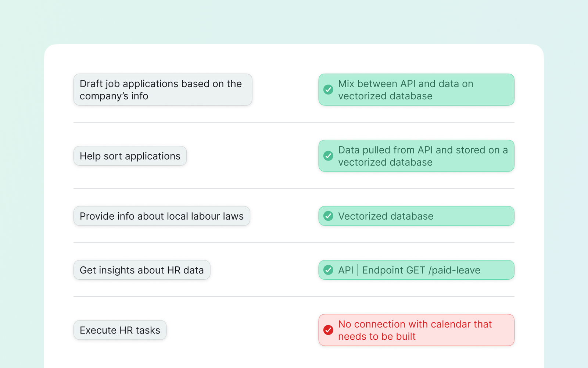Select the 'Help sort applications' task chip
The width and height of the screenshot is (588, 368).
point(130,156)
